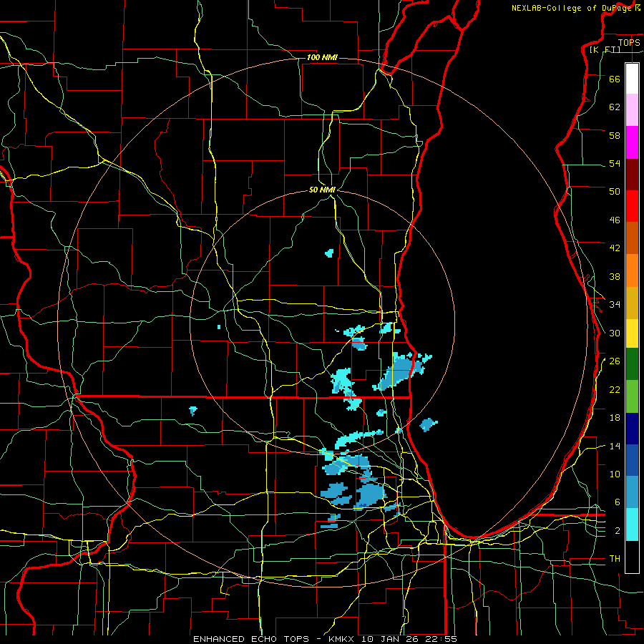Screen dimensions: 644x644
Task: Click "ENHANCED ECHO TOPS" in the caption
Action: click(251, 639)
